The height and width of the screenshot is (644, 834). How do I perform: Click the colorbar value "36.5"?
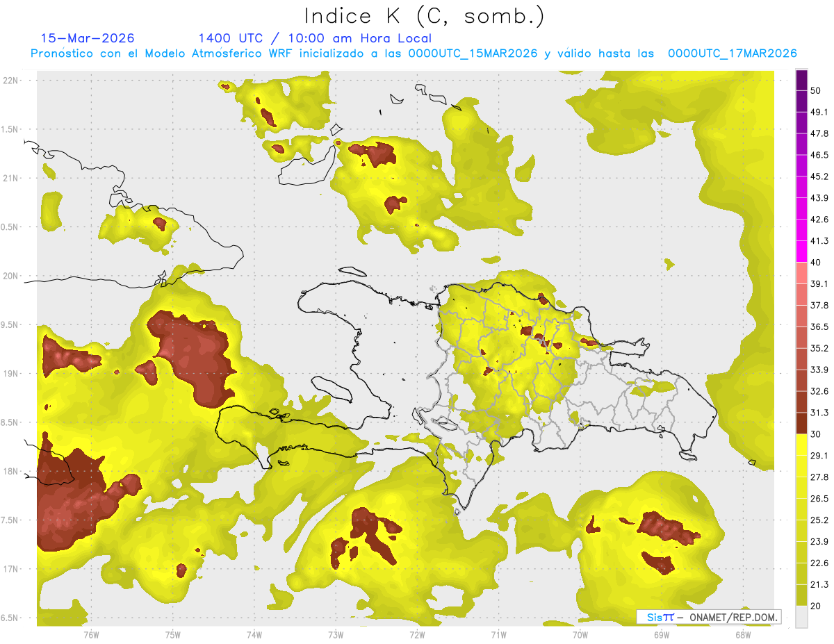(819, 327)
